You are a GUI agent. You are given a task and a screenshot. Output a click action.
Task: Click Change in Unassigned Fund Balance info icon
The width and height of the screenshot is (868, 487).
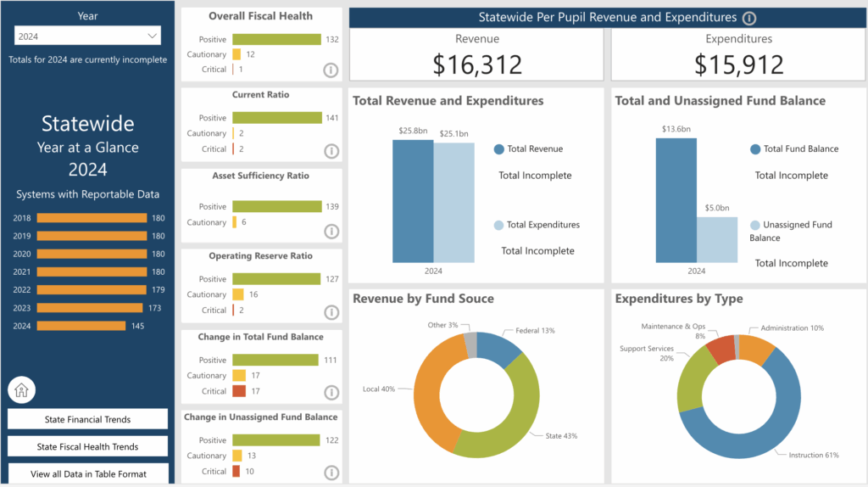(x=331, y=472)
